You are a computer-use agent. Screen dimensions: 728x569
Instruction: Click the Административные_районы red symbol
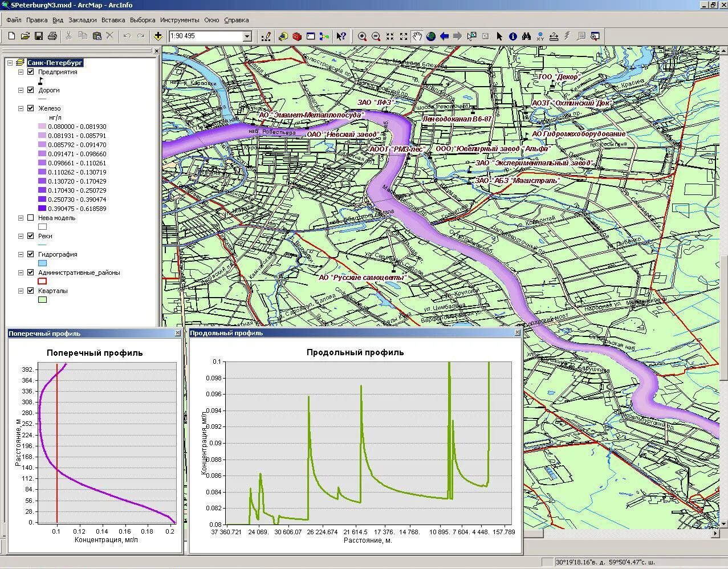[42, 282]
